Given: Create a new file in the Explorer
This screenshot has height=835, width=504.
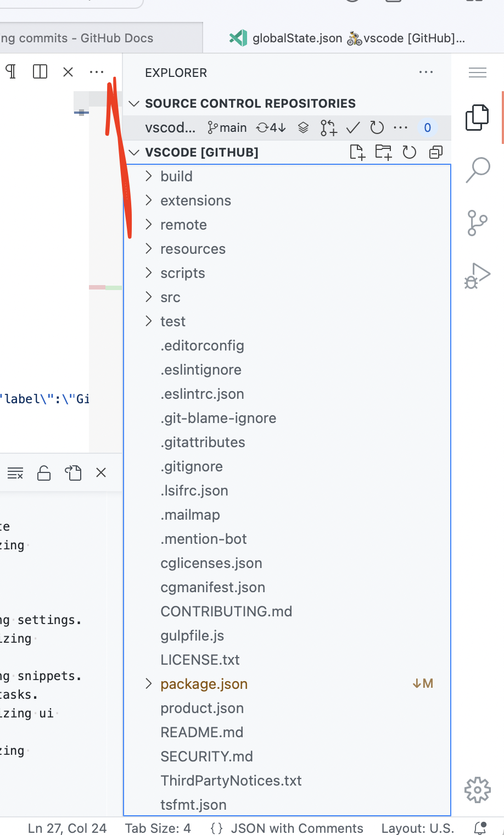Looking at the screenshot, I should pyautogui.click(x=358, y=153).
